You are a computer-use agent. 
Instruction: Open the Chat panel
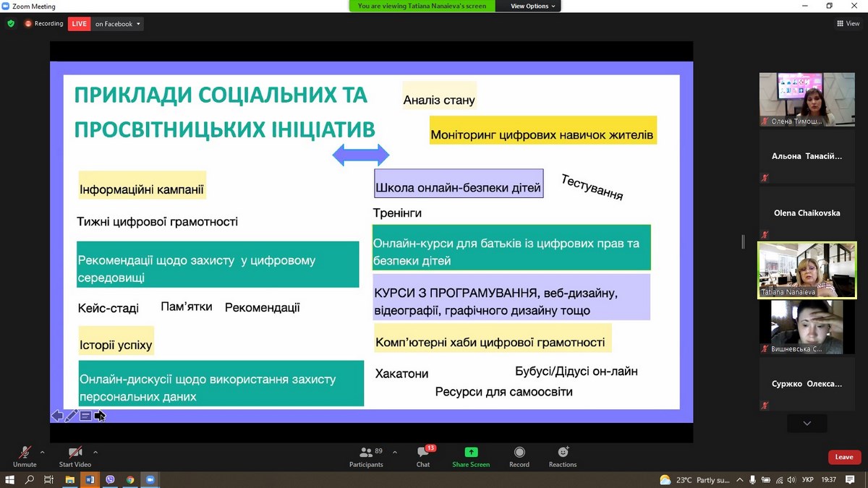click(423, 455)
